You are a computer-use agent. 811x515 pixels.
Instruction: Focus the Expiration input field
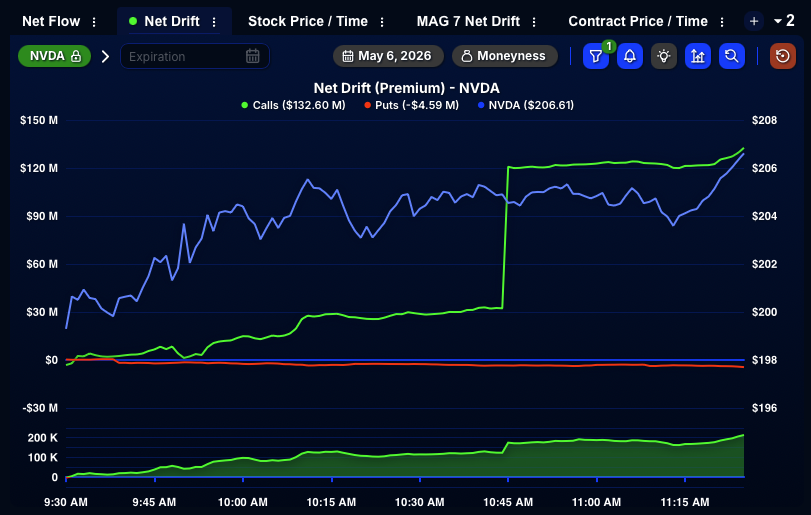pos(194,56)
